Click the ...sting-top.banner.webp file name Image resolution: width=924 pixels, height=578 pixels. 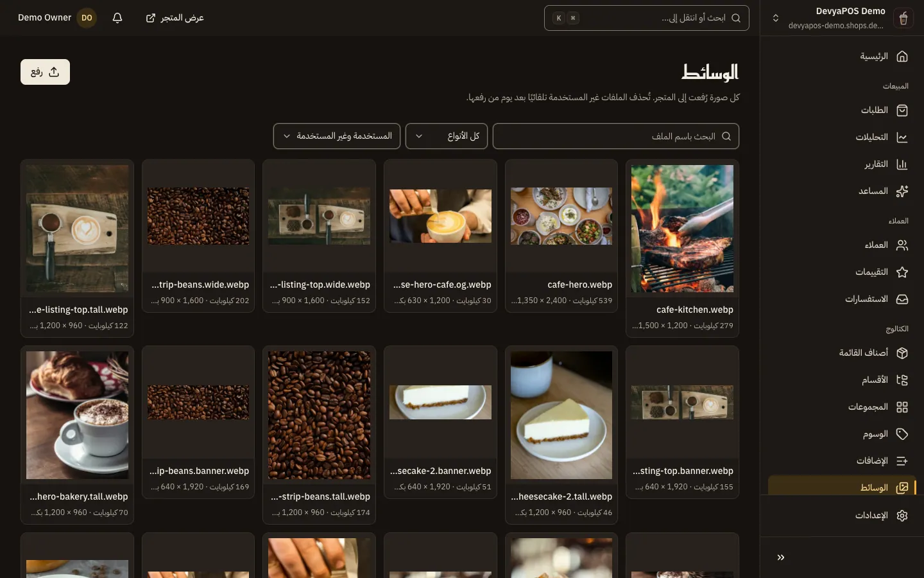(x=683, y=471)
